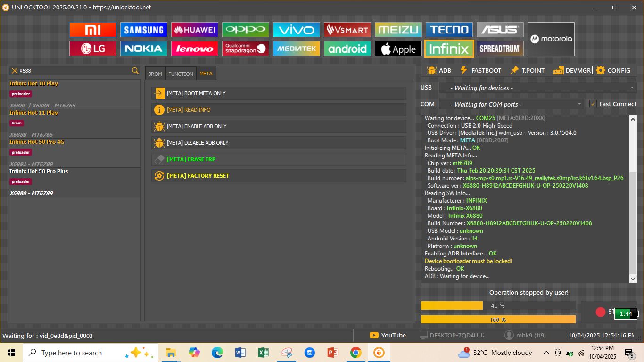Open the MediaTek brand section
The width and height of the screenshot is (644, 362).
tap(296, 49)
